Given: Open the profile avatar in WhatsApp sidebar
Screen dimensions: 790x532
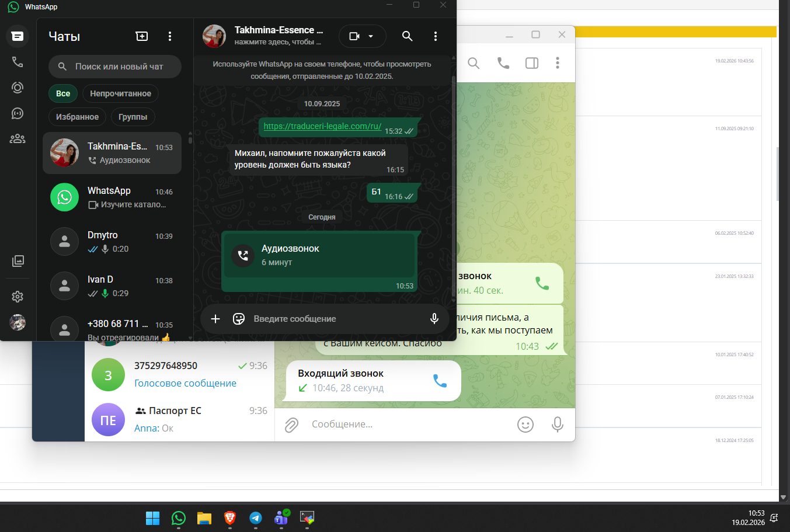Looking at the screenshot, I should coord(18,322).
